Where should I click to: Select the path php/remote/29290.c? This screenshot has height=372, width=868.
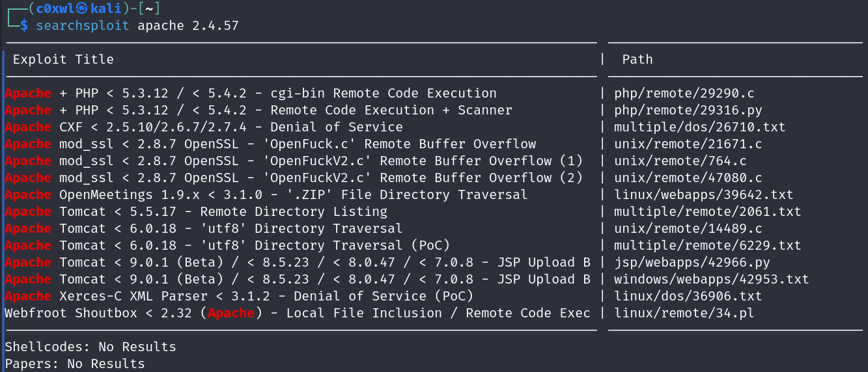coord(684,94)
